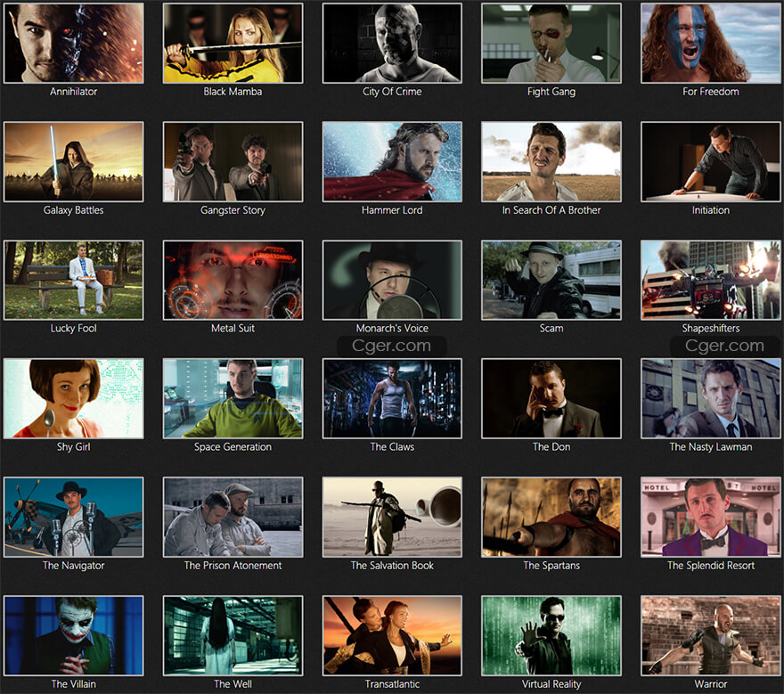
Task: Choose the In Search Of A Brother thumbnail
Action: point(551,161)
